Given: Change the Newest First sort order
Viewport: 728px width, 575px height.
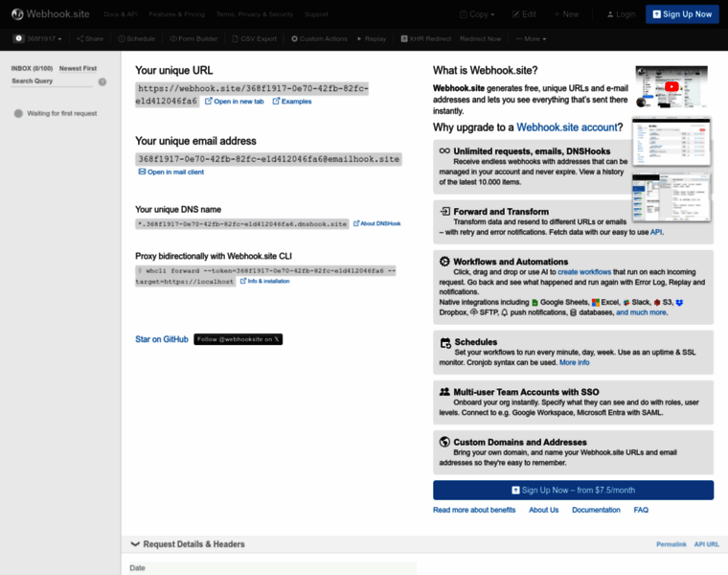Looking at the screenshot, I should (x=78, y=68).
